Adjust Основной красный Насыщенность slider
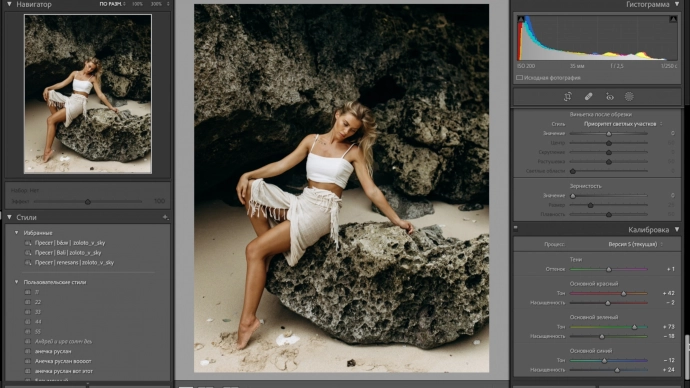Image resolution: width=690 pixels, height=388 pixels. pyautogui.click(x=608, y=303)
